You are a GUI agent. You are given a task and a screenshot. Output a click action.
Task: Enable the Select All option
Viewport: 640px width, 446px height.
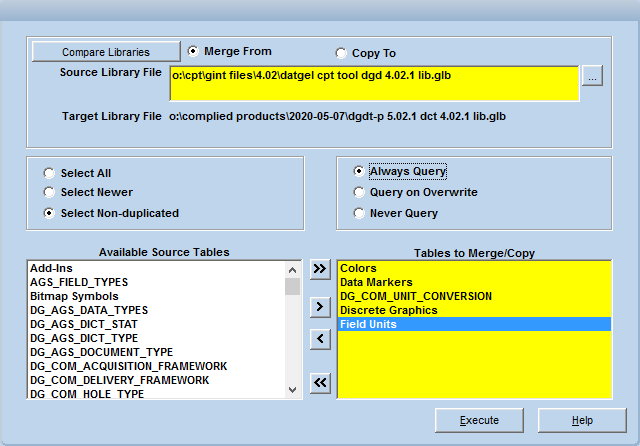coord(47,174)
